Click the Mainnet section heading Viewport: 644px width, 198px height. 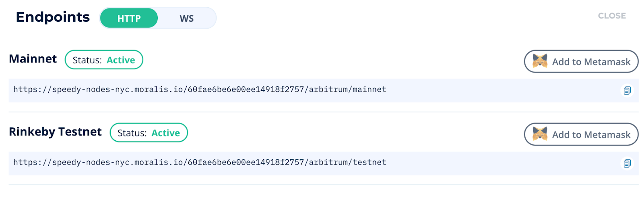coord(33,59)
